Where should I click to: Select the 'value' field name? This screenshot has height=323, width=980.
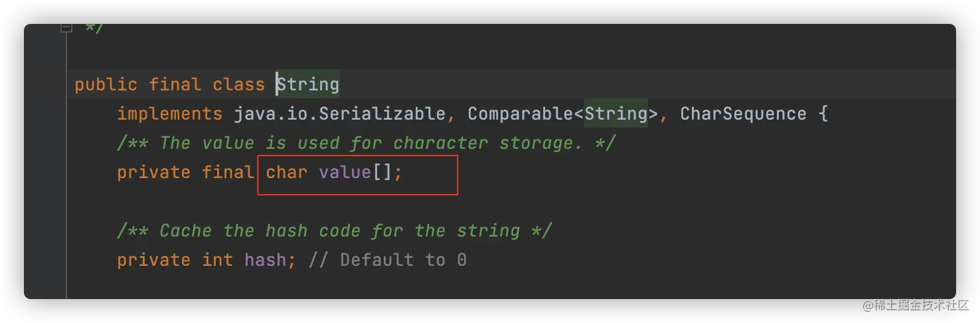[x=345, y=173]
